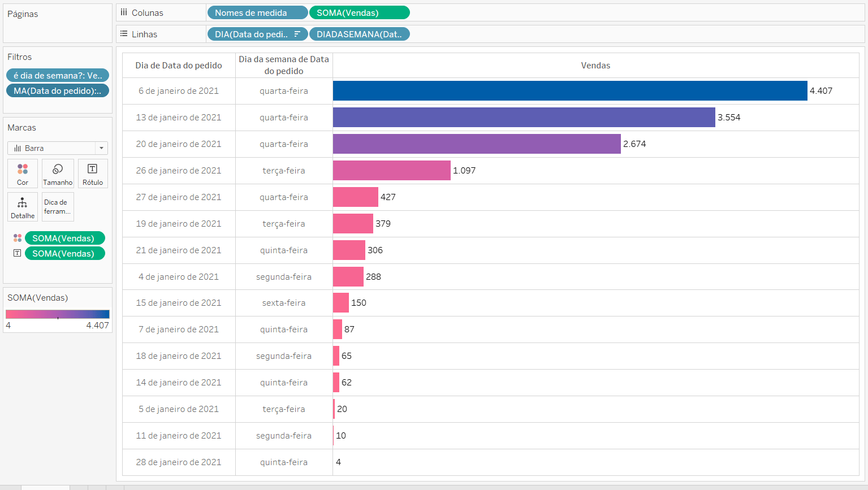The width and height of the screenshot is (868, 490).
Task: Click the Tamanho size marks button
Action: [x=58, y=174]
